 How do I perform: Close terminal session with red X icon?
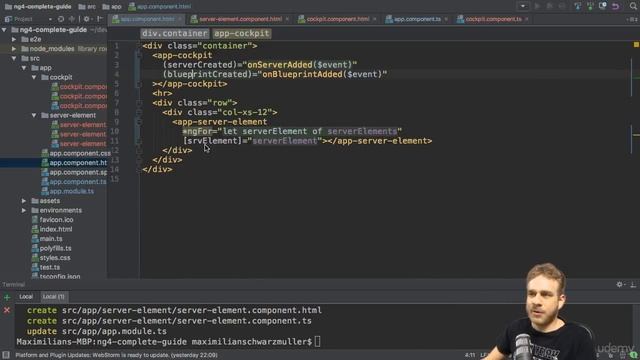[x=7, y=311]
